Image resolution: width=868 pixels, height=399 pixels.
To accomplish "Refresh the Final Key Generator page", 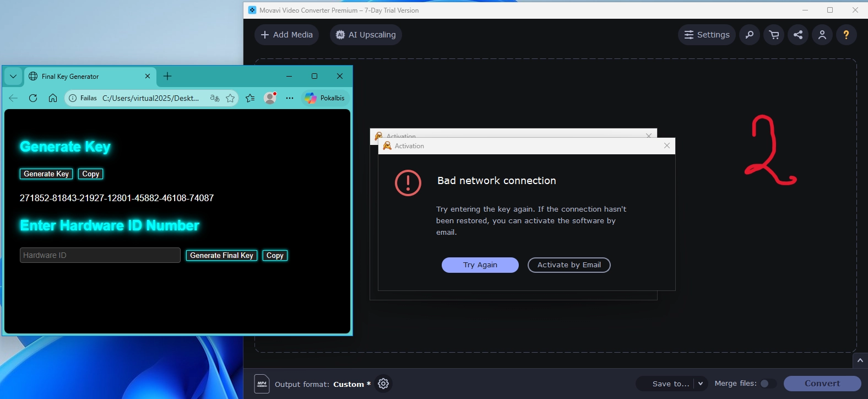I will [33, 98].
